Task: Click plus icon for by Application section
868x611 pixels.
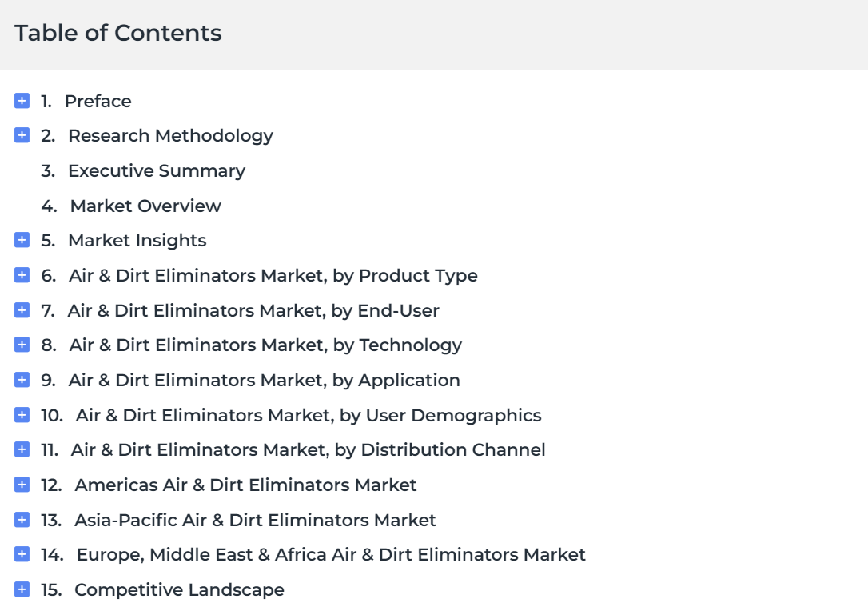Action: tap(22, 380)
